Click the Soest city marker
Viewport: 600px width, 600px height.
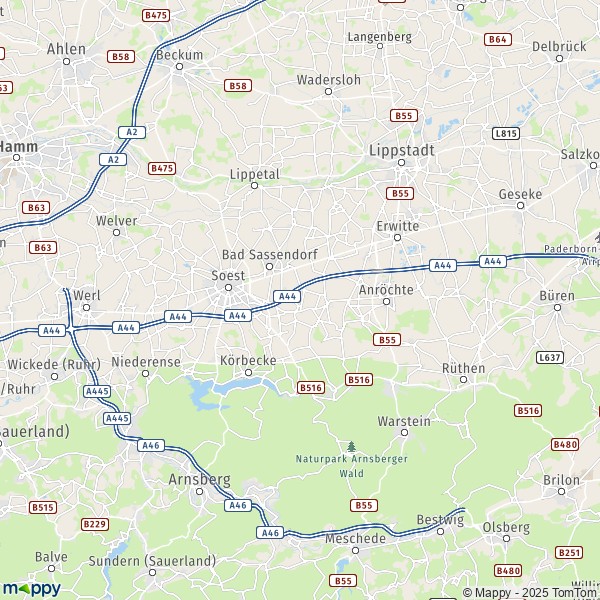[228, 287]
